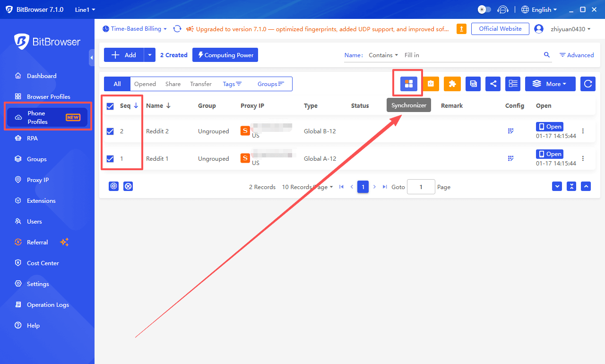605x364 pixels.
Task: Click the Computing Power button
Action: click(x=225, y=55)
